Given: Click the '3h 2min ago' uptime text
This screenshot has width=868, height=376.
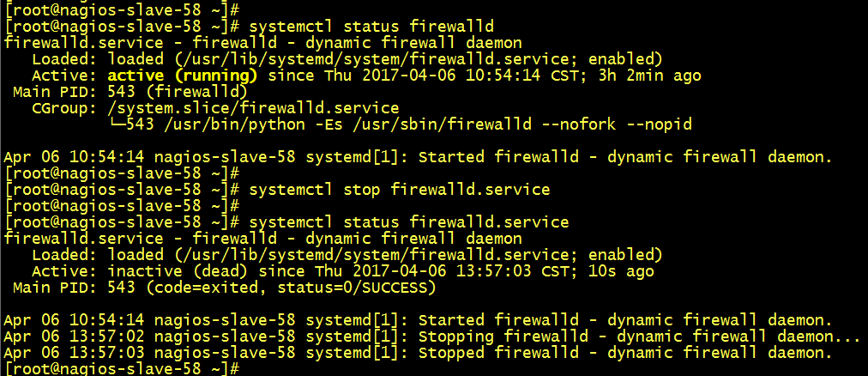Looking at the screenshot, I should click(x=651, y=76).
